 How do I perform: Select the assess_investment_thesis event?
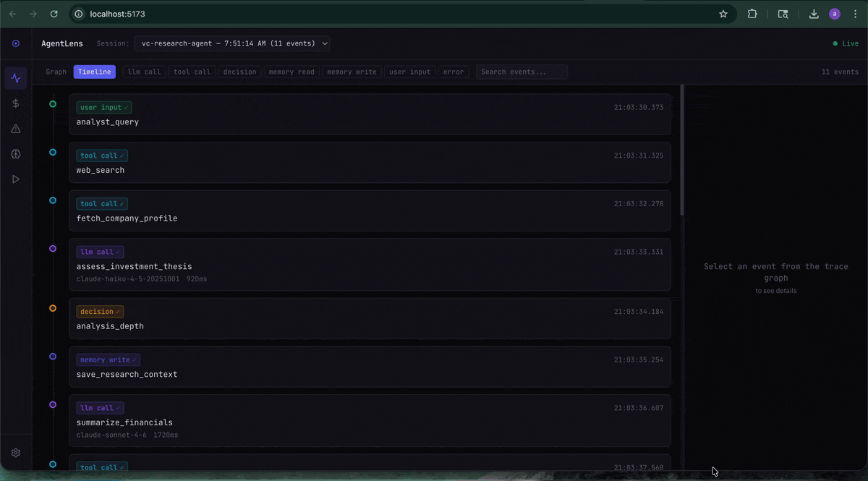[370, 265]
